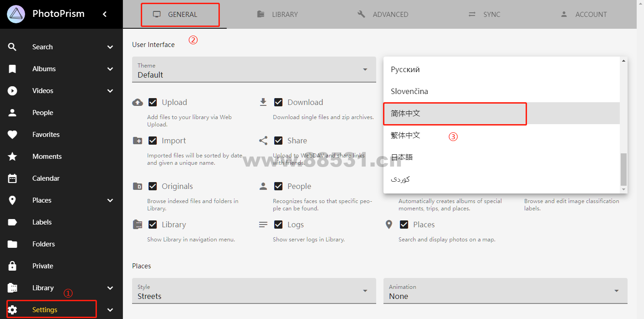The image size is (644, 319).
Task: Open the Theme dropdown
Action: (x=254, y=70)
